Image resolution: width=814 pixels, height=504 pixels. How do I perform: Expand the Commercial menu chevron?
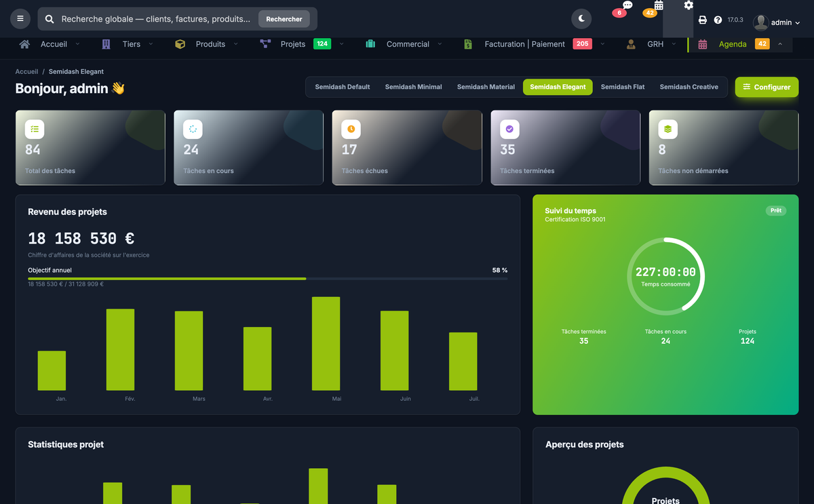pos(440,44)
